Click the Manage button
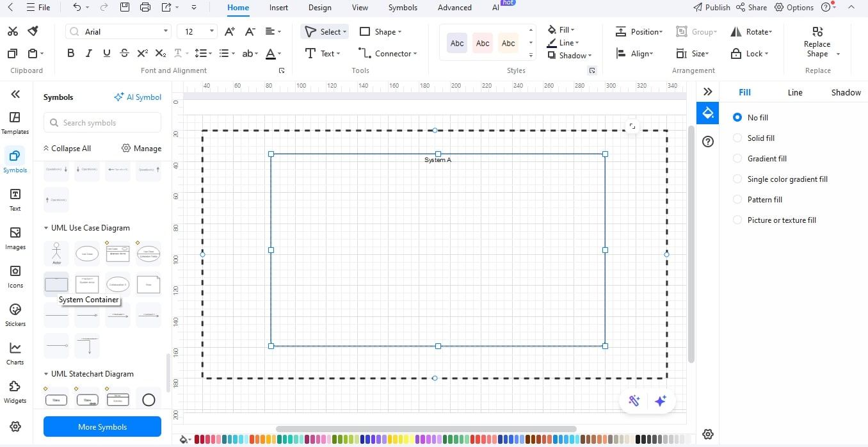The image size is (868, 447). (141, 149)
